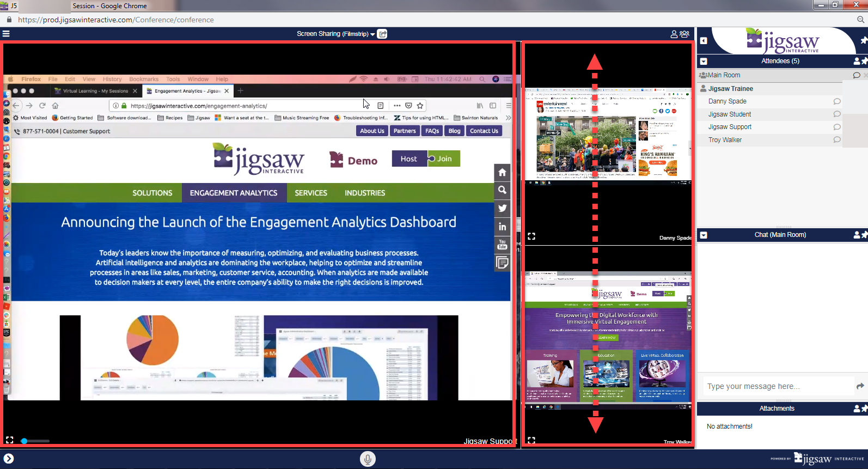The height and width of the screenshot is (469, 868).
Task: Open the hamburger menu in the session toolbar
Action: click(6, 34)
